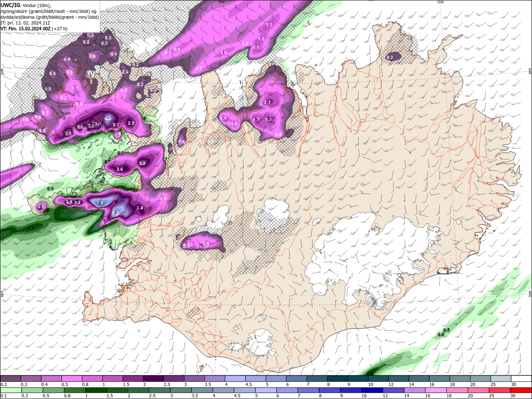Pick the 14–16 lilac rain legend swatch
The image size is (532, 399).
point(415,390)
